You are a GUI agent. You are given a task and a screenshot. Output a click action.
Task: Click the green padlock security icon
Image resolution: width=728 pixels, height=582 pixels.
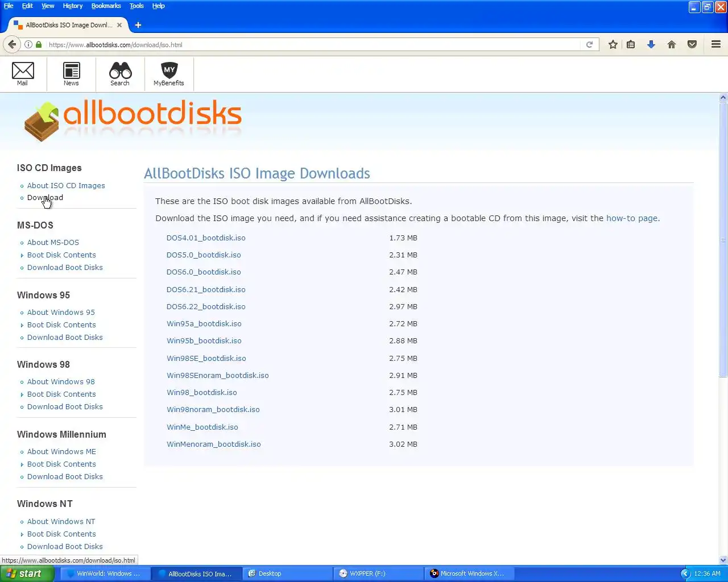pyautogui.click(x=38, y=44)
